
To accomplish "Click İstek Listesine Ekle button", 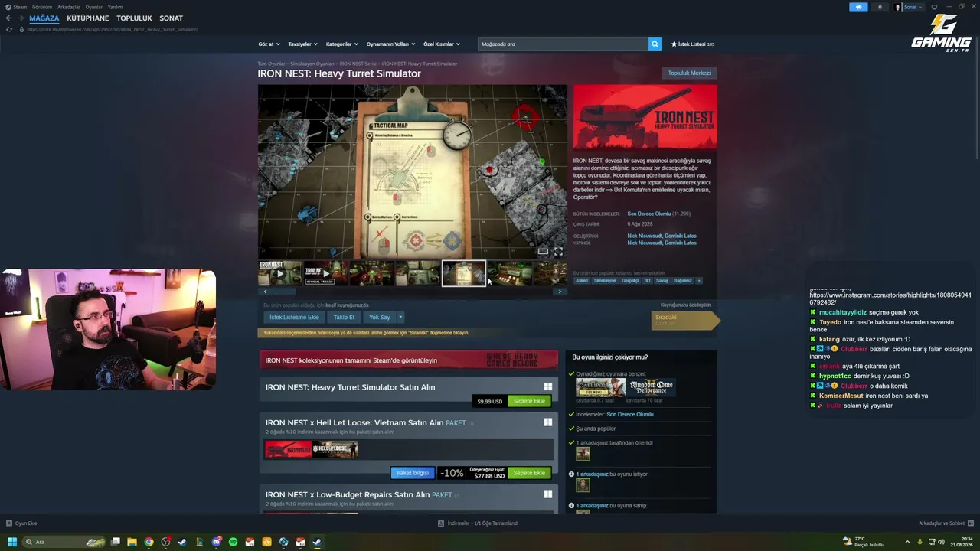I will (294, 317).
